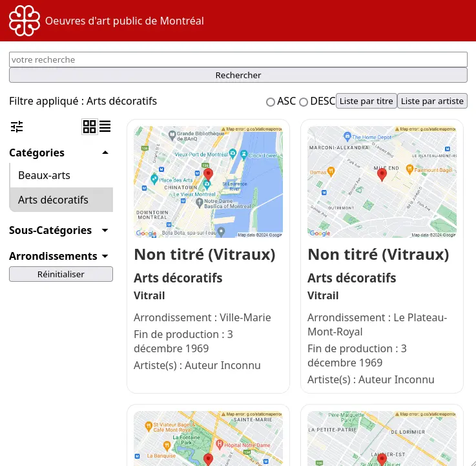476x466 pixels.
Task: Click Google logo on Mile End map
Action: 320,233
